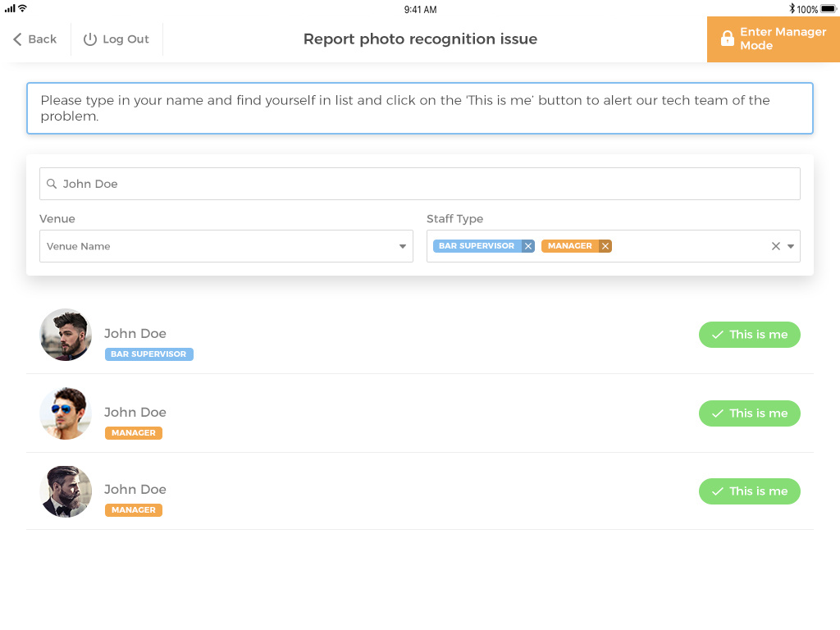
Task: Go Back using the Back label
Action: pyautogui.click(x=42, y=39)
